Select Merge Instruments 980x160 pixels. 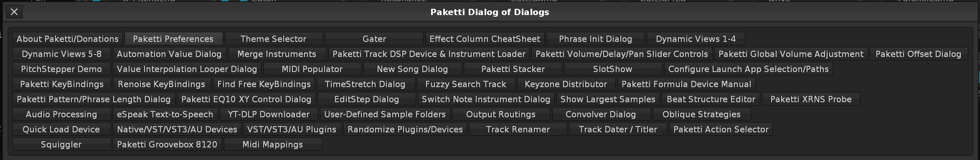tap(277, 54)
